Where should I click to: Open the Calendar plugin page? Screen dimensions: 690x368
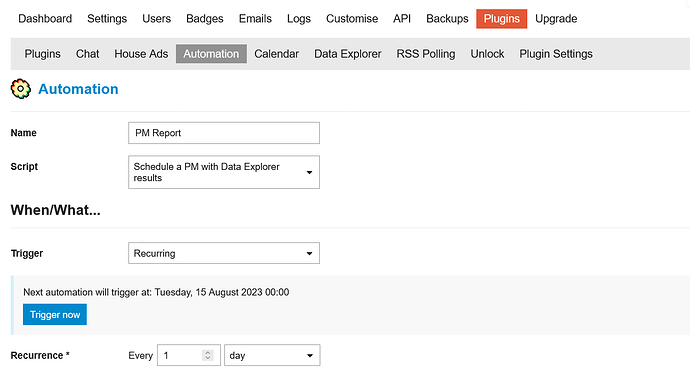[276, 54]
